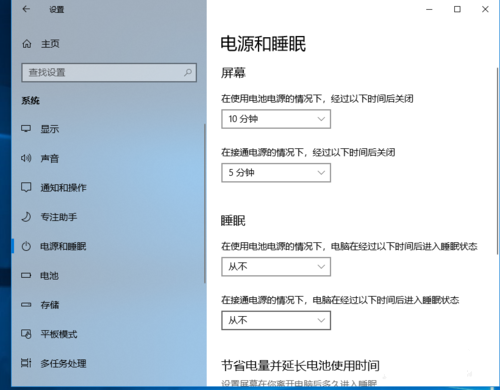Click the battery icon in sidebar

(x=26, y=275)
